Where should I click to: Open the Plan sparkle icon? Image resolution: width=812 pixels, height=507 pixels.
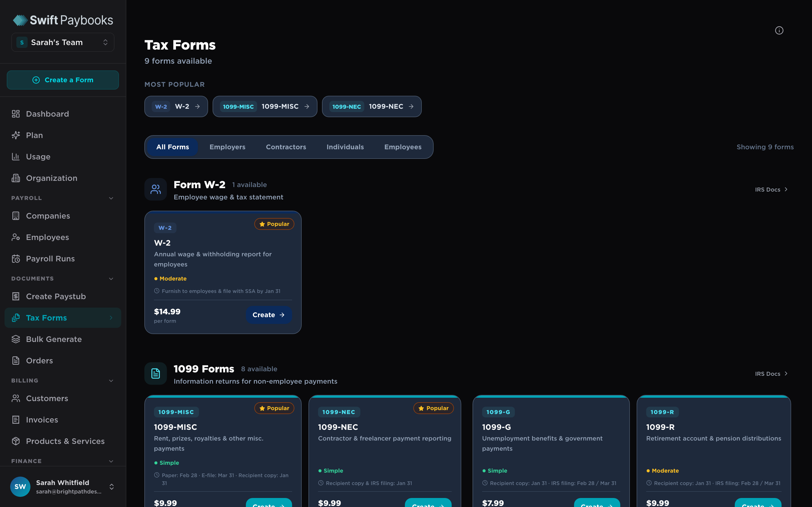click(x=16, y=135)
